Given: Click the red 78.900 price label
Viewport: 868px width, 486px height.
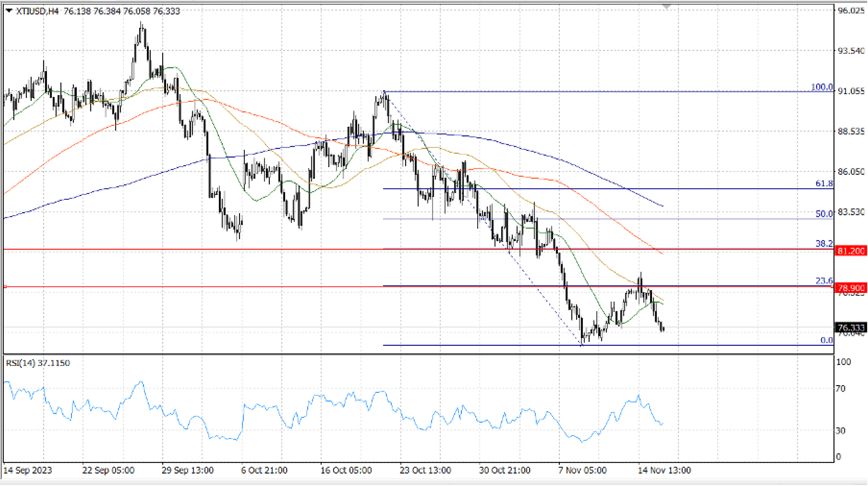Looking at the screenshot, I should coord(851,288).
